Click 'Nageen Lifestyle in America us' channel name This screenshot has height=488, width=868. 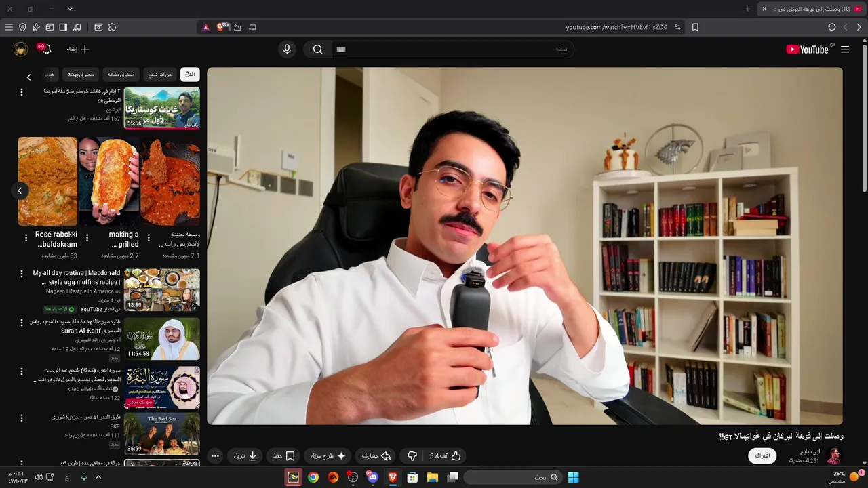(x=83, y=291)
